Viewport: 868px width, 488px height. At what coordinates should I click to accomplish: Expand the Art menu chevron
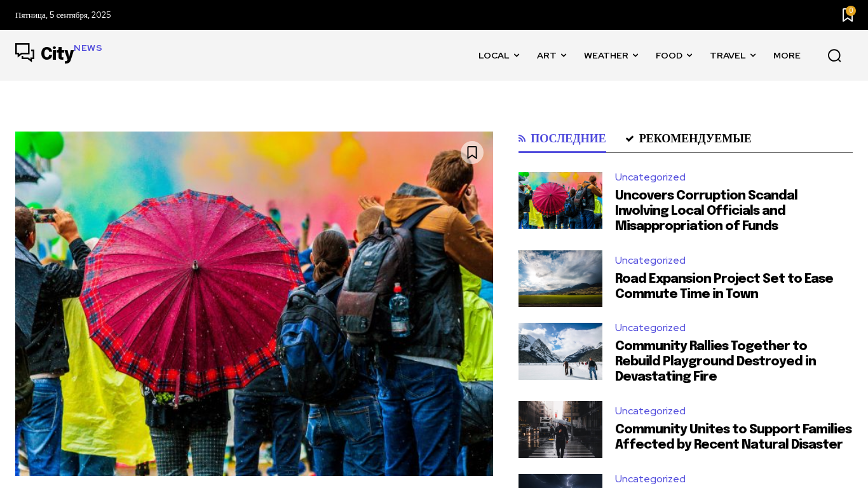pos(564,55)
